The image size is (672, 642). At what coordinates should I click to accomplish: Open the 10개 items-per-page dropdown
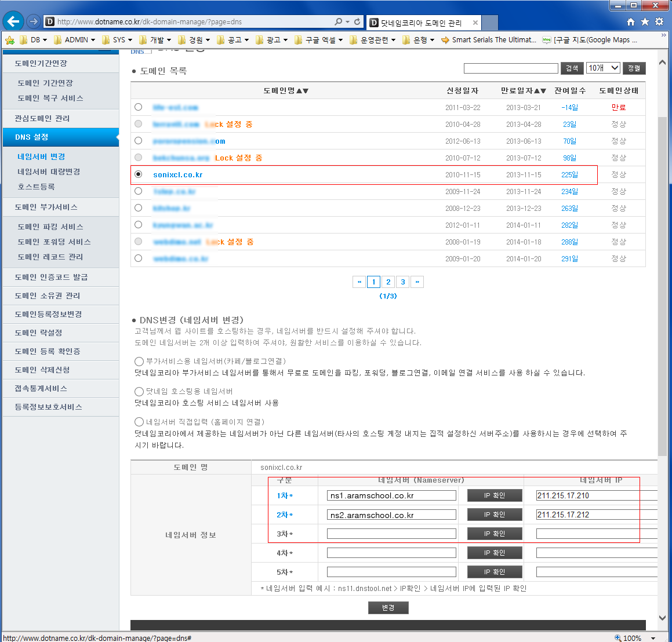tap(603, 68)
